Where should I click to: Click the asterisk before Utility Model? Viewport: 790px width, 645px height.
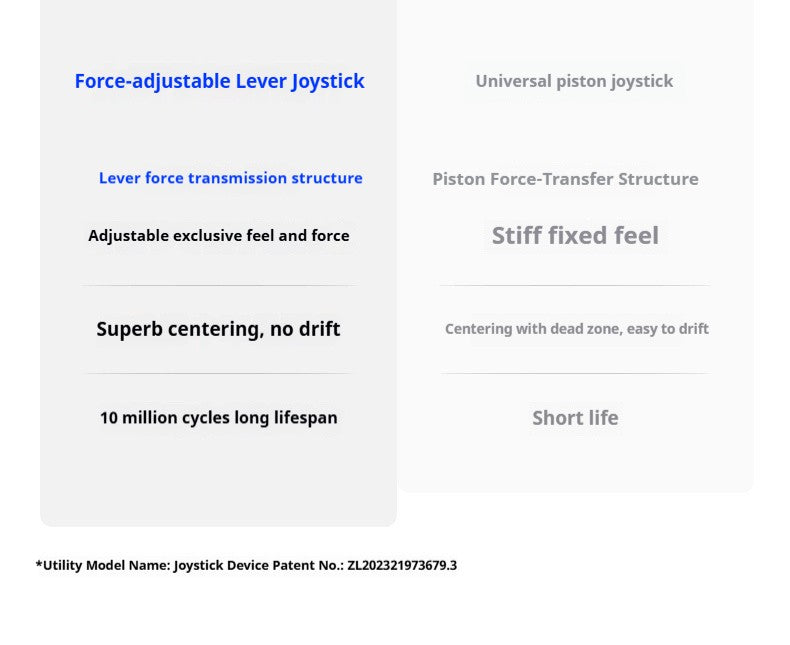[39, 564]
